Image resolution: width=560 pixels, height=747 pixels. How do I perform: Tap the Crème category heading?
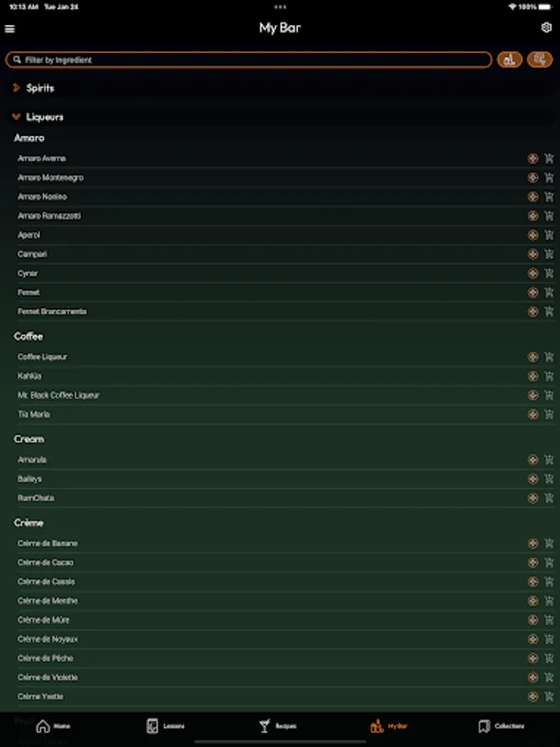click(28, 523)
